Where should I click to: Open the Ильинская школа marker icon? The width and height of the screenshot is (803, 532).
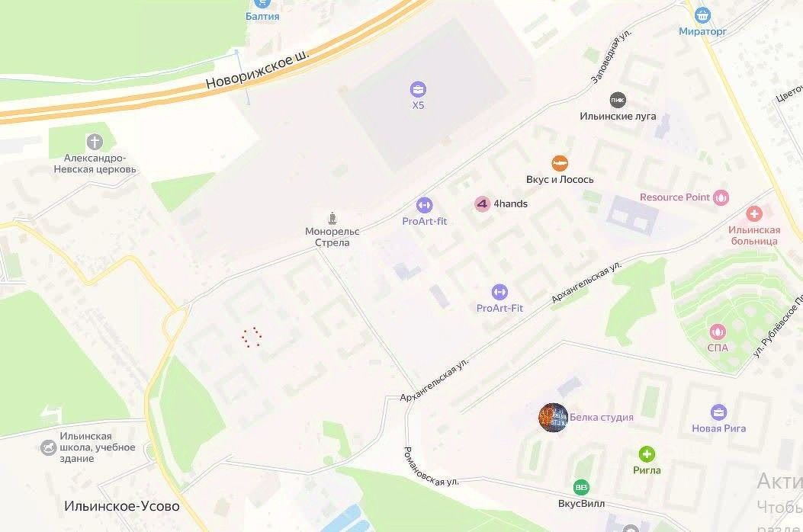(48, 447)
